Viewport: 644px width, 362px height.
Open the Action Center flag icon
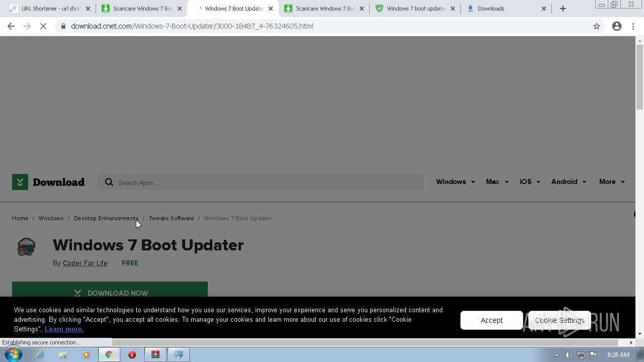coord(593,354)
